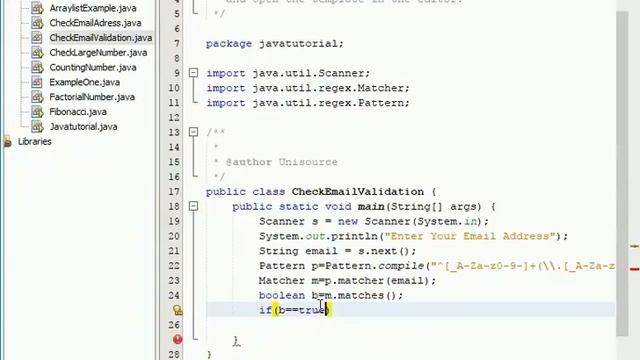Click the Java file icon beside CountingNumber.java

[x=37, y=67]
